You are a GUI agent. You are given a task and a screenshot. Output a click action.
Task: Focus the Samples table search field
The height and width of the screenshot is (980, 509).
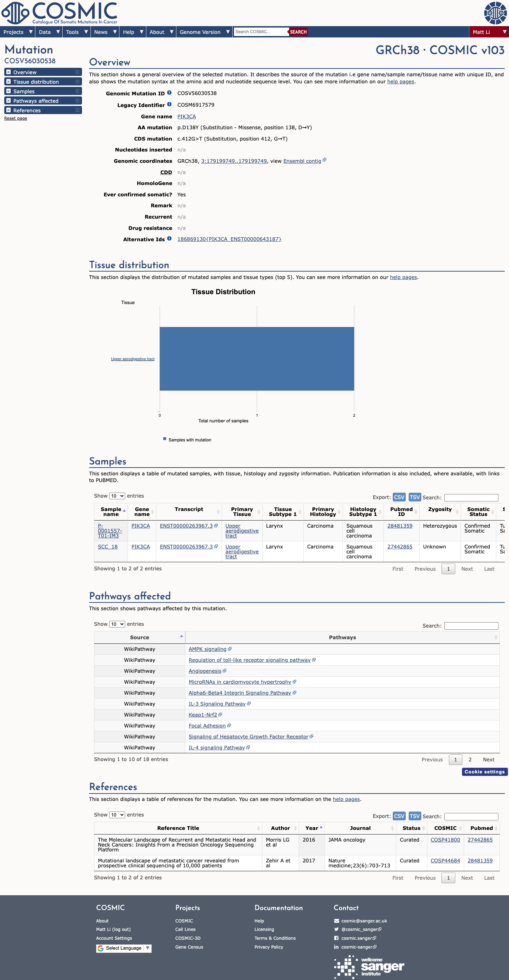[471, 498]
